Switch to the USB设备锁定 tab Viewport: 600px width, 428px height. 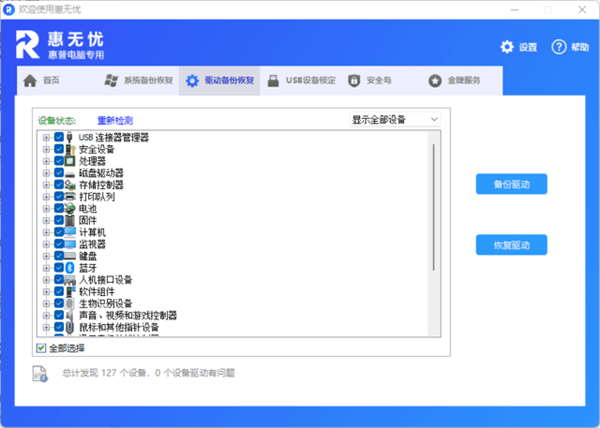point(307,80)
